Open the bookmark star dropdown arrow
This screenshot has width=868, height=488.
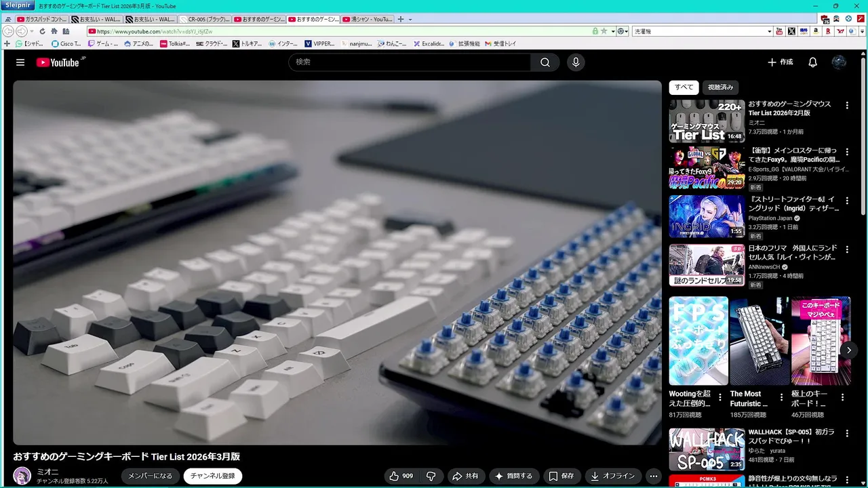[613, 31]
